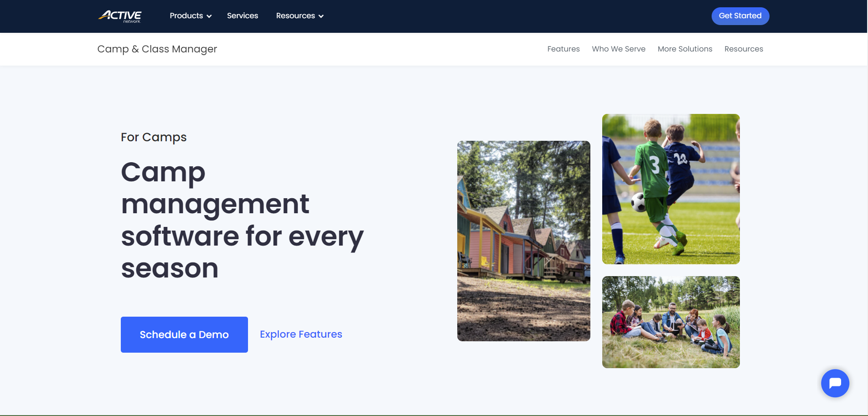
Task: Expand the Products dropdown menu
Action: pos(186,15)
